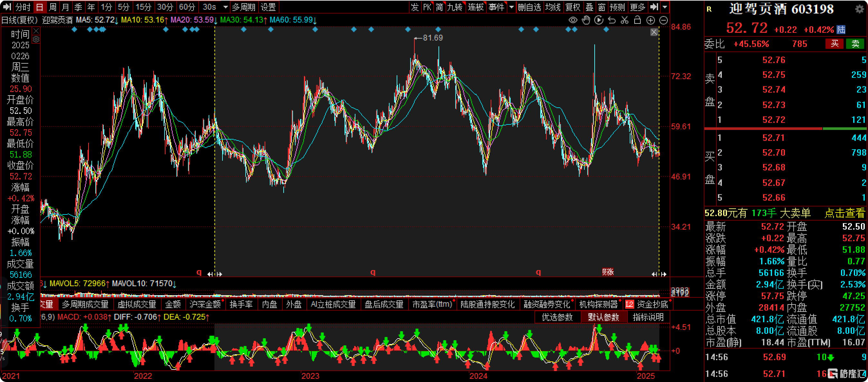The image size is (868, 382).
Task: Open the 复权 adjustment menu
Action: pos(573,7)
